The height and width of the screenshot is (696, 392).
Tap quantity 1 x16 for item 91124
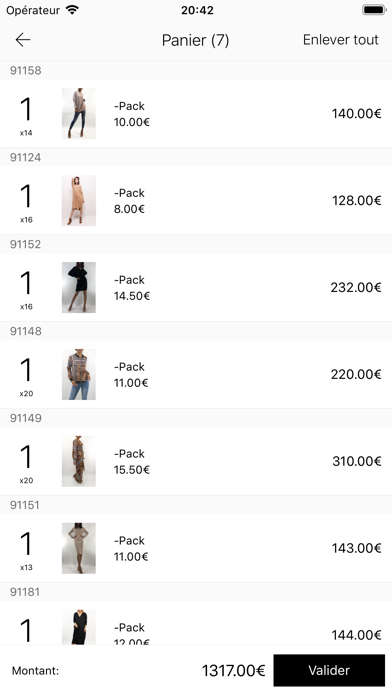(x=26, y=203)
